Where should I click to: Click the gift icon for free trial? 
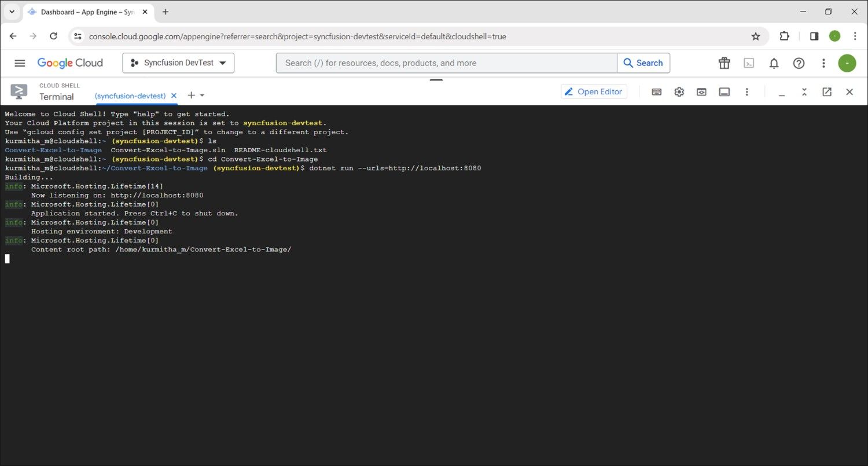pos(724,63)
